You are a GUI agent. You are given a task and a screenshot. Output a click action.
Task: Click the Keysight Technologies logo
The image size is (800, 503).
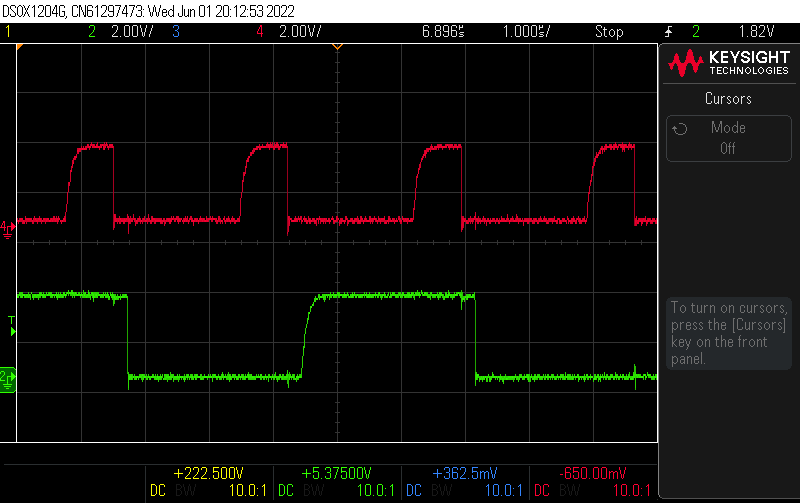point(729,63)
